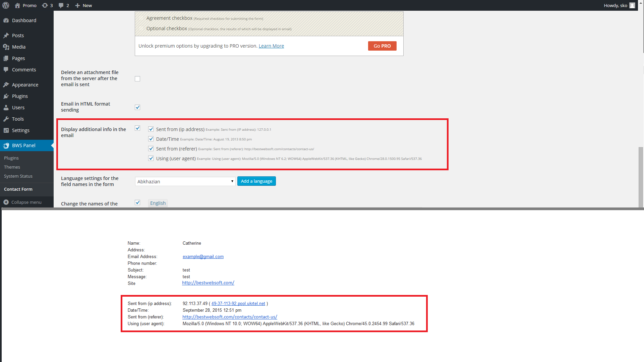Click the Optional checkbox premium option text
The width and height of the screenshot is (644, 362).
pos(167,28)
